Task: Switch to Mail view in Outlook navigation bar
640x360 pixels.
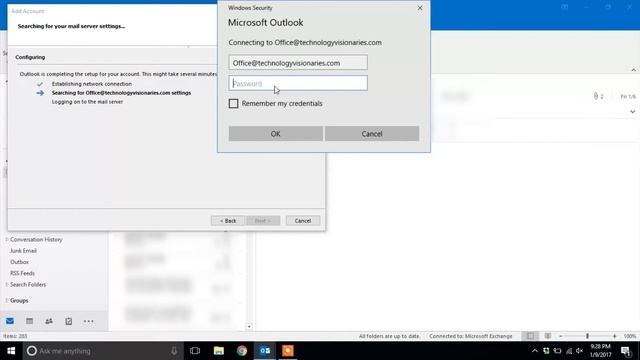Action: tap(10, 321)
